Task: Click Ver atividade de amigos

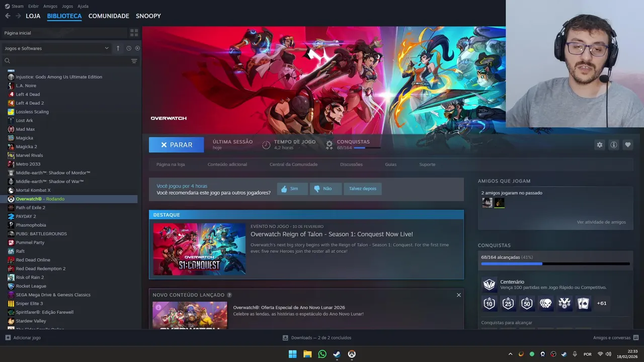Action: click(601, 222)
